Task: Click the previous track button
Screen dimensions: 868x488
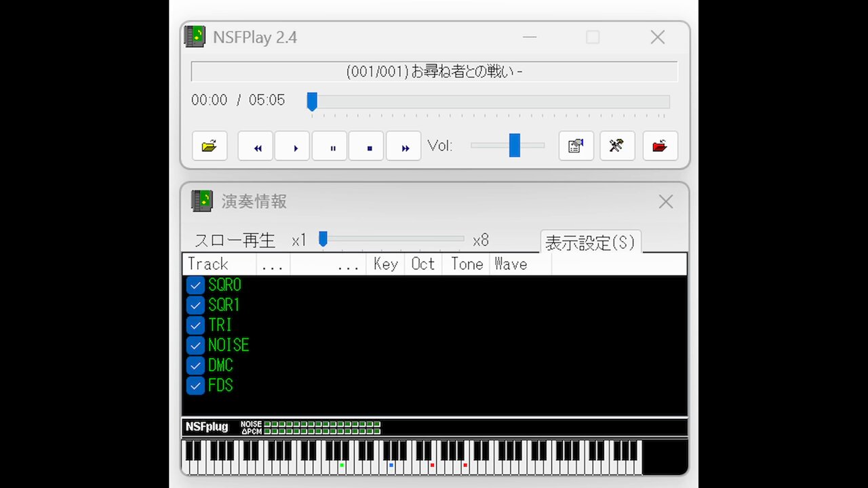Action: [x=256, y=146]
